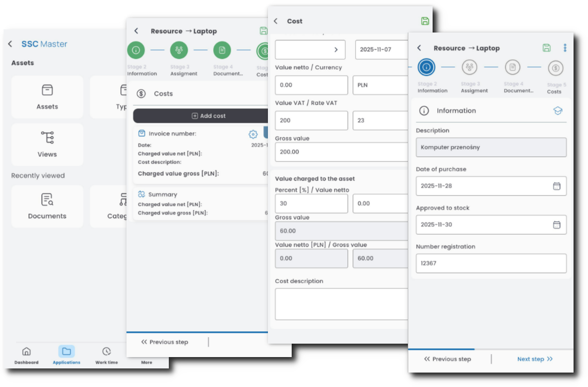Viewport: 588px width, 387px height.
Task: Select the Stage 3 Assignment step circle
Action: coord(469,67)
